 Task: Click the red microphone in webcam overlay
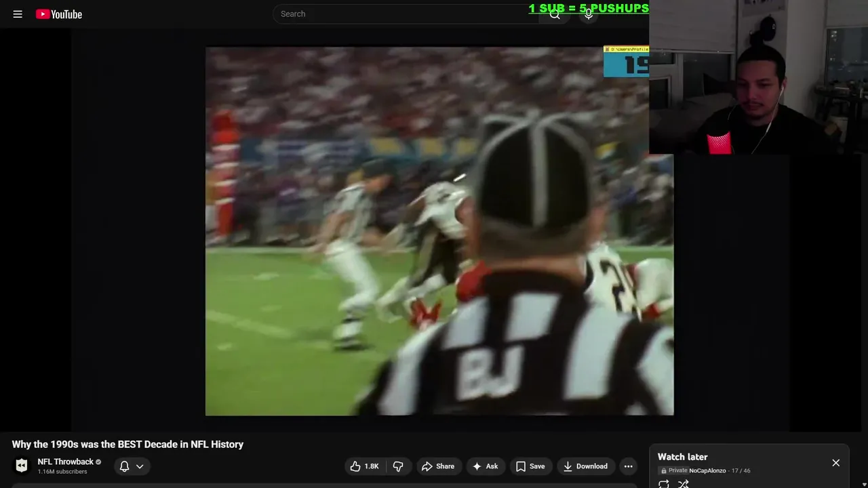pyautogui.click(x=719, y=143)
